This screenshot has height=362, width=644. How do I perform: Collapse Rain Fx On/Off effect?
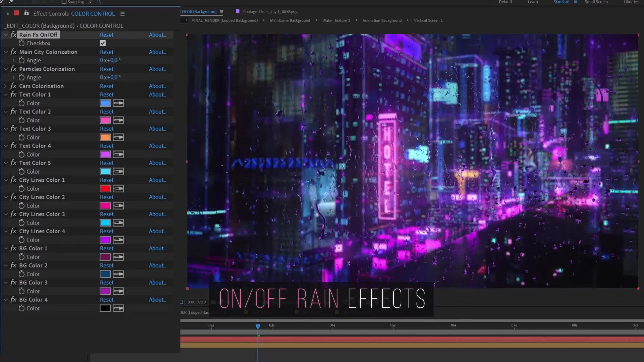pos(6,35)
